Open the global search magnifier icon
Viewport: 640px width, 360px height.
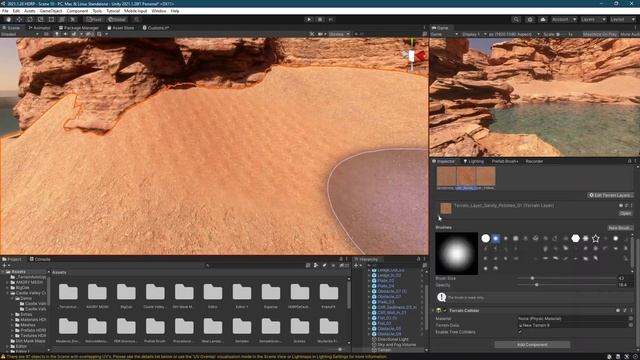coord(516,20)
